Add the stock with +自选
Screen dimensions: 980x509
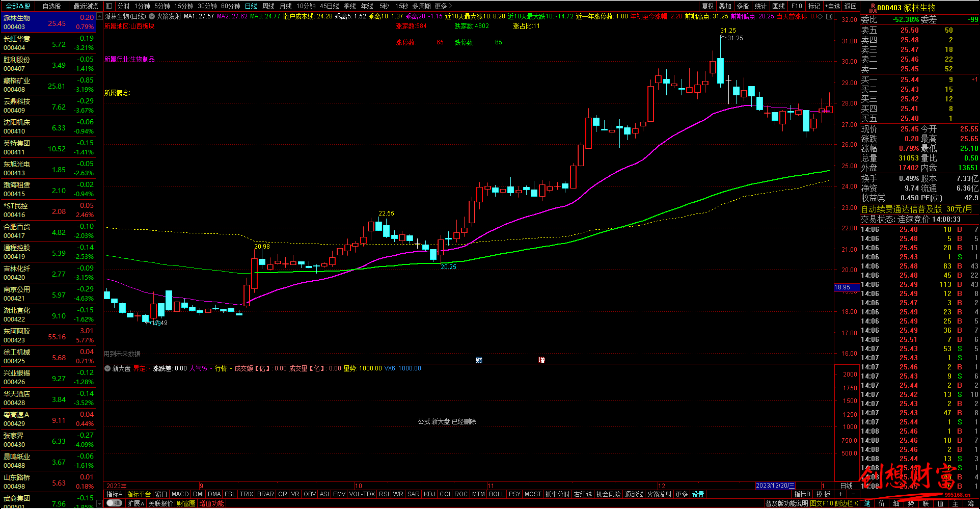point(833,6)
